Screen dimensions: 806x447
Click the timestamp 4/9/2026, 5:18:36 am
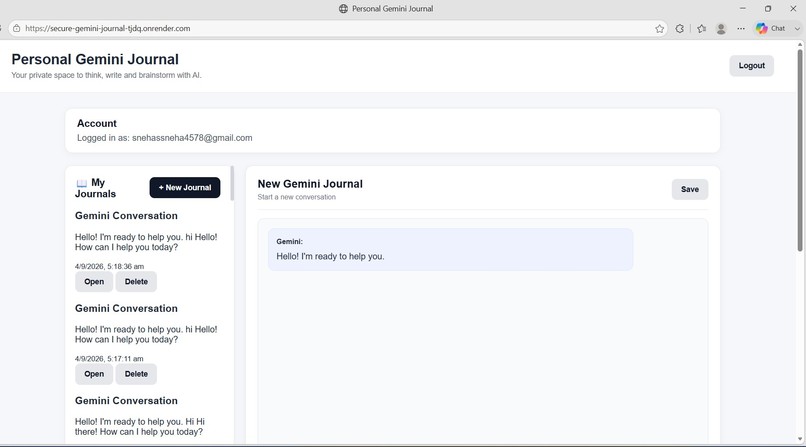pyautogui.click(x=109, y=266)
